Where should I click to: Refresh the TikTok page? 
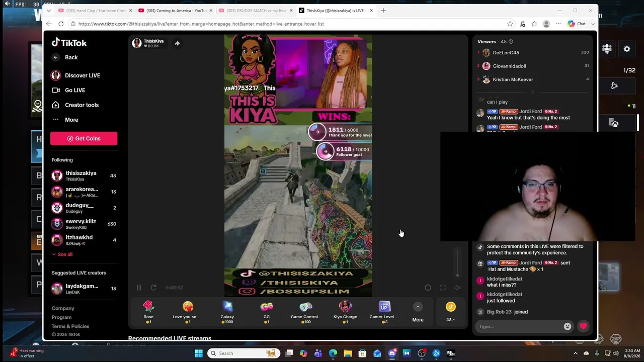[x=61, y=24]
